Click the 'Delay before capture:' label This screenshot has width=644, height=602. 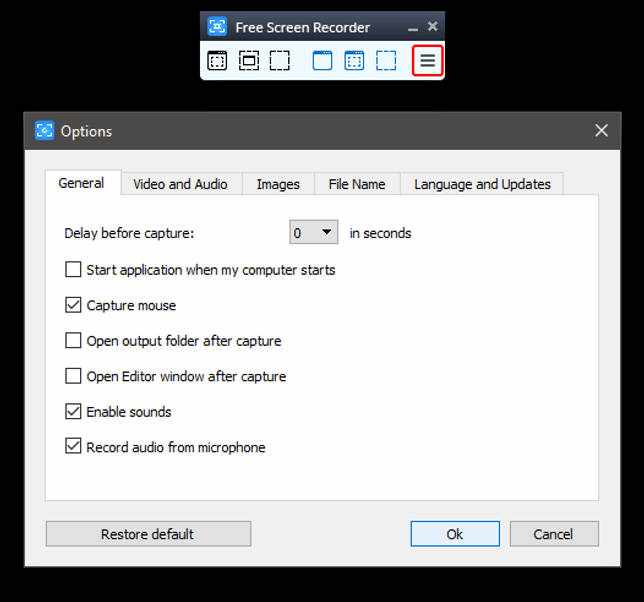129,233
